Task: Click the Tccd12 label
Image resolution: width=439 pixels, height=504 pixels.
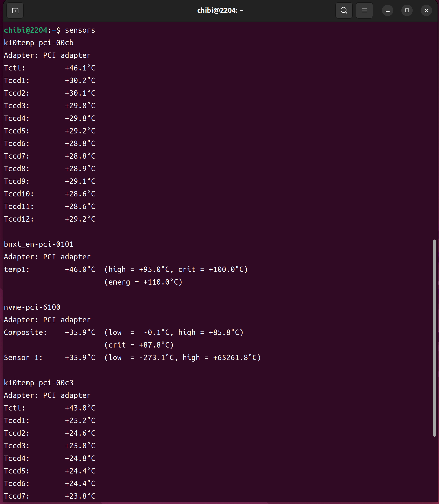Action: (19, 219)
